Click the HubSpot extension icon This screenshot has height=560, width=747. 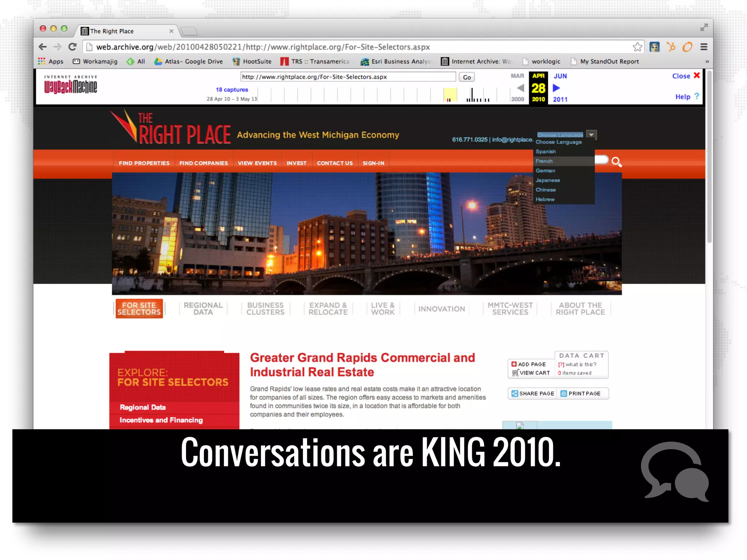[x=671, y=47]
